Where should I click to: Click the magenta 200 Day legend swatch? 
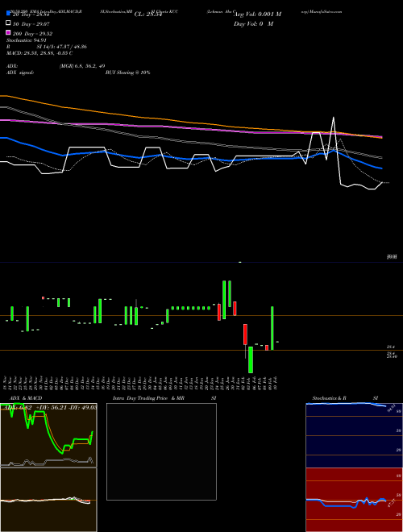9,32
